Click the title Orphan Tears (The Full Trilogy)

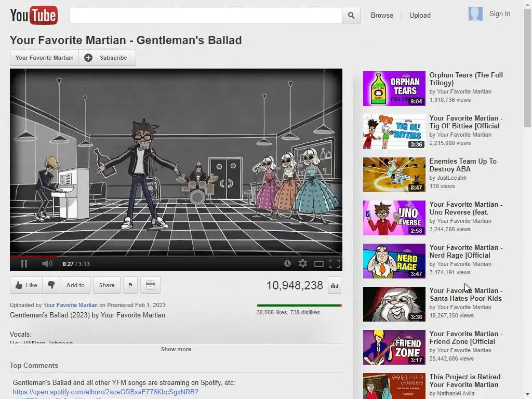[x=466, y=79]
